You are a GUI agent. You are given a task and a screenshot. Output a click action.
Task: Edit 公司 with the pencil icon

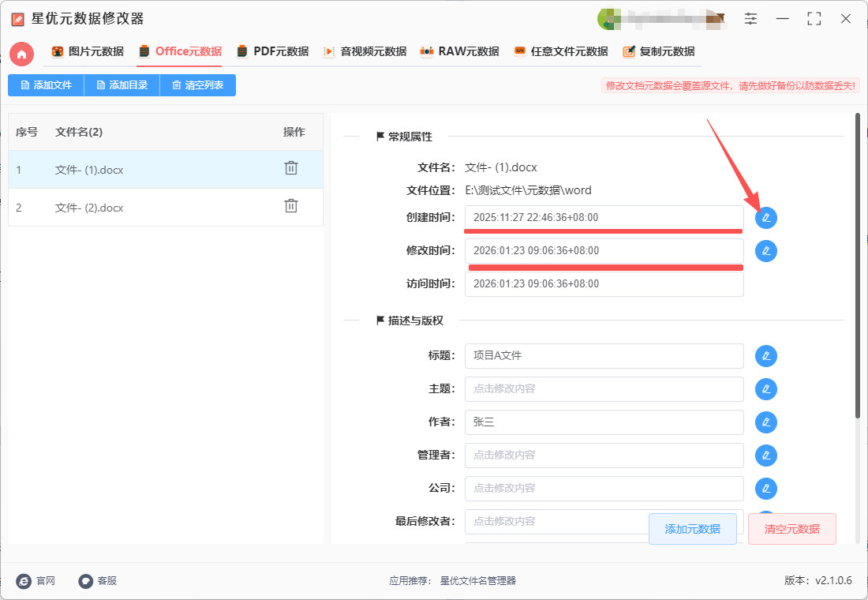click(766, 489)
